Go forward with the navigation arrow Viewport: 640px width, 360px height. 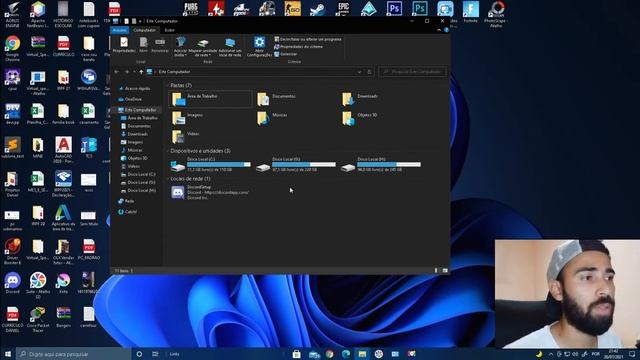127,72
